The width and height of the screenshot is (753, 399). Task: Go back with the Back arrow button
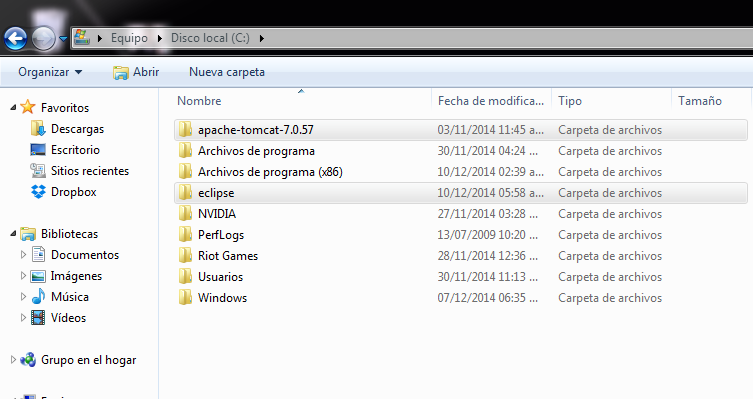[15, 38]
